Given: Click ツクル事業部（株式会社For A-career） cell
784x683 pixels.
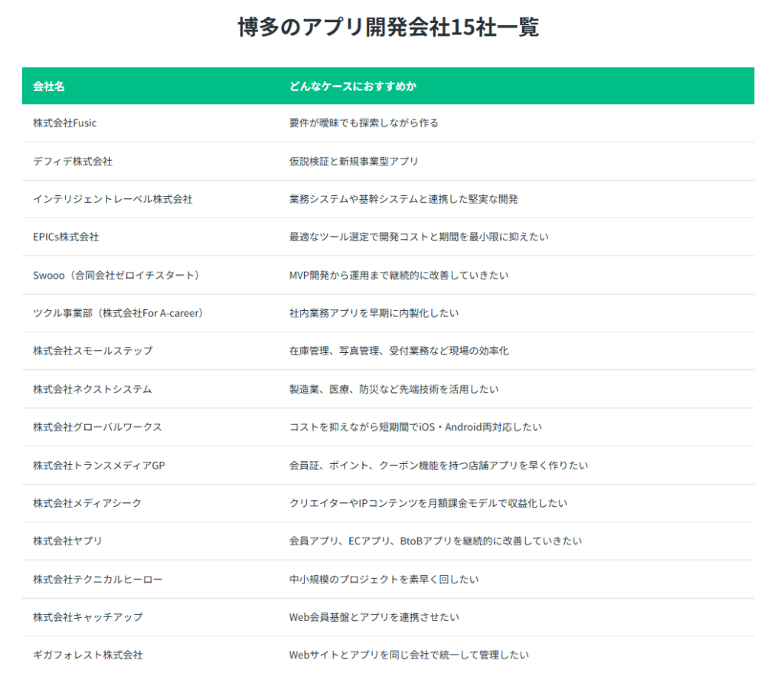Looking at the screenshot, I should click(120, 313).
